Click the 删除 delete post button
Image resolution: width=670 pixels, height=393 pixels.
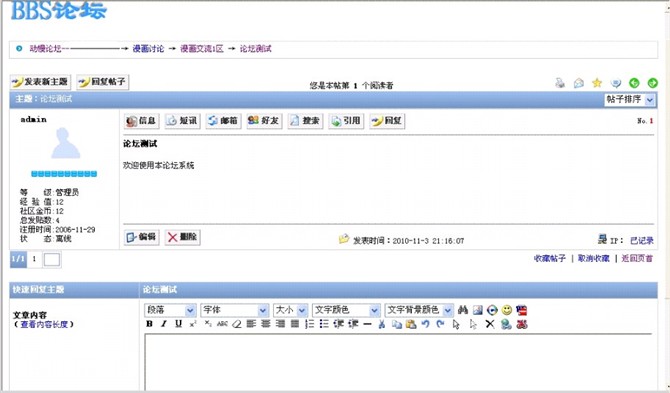(x=182, y=237)
